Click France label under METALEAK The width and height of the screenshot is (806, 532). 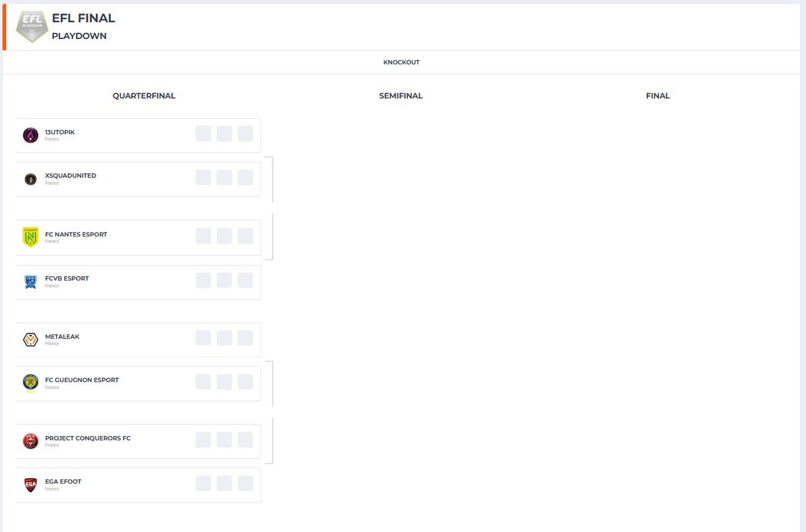pyautogui.click(x=52, y=343)
